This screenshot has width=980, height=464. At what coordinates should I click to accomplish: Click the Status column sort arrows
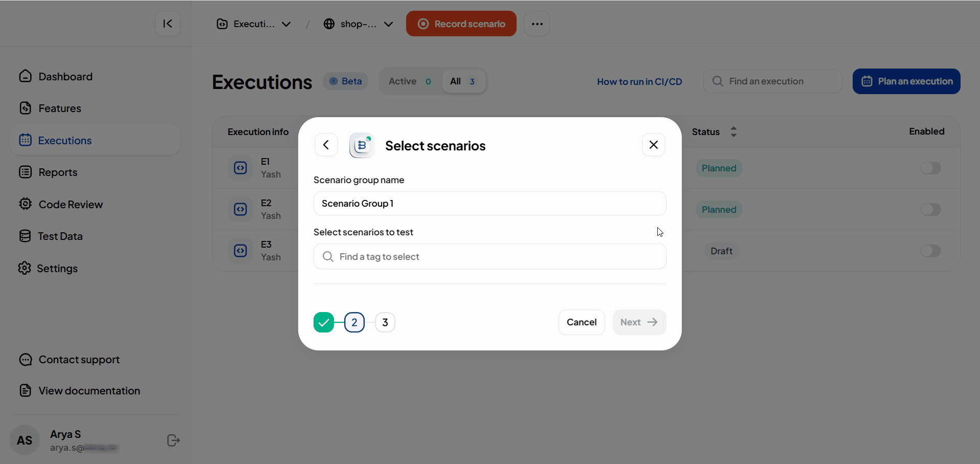click(x=733, y=132)
